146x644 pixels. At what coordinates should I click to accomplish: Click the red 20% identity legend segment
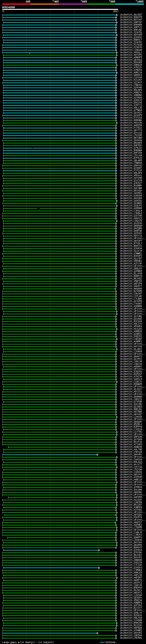pos(16,4)
